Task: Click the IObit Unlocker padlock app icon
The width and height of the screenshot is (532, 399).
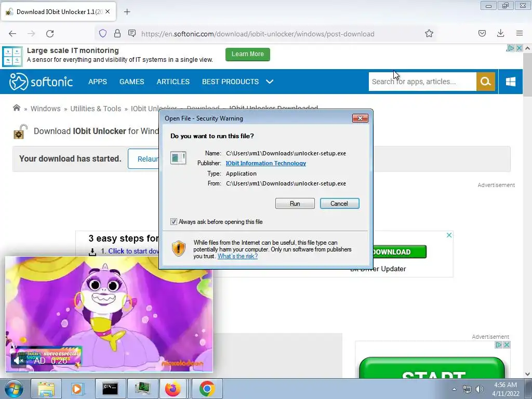Action: [20, 131]
